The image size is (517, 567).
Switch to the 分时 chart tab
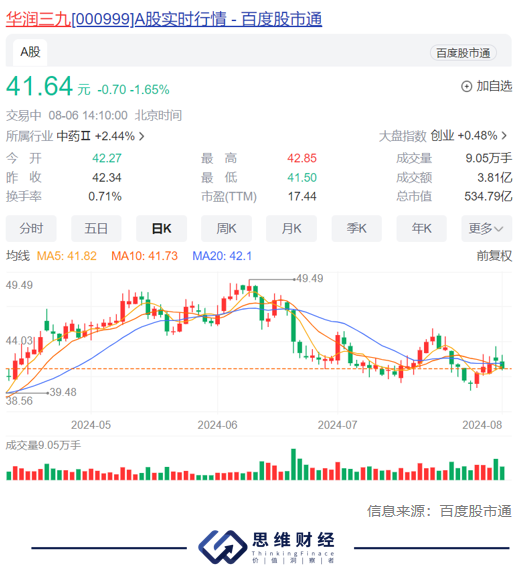(31, 229)
